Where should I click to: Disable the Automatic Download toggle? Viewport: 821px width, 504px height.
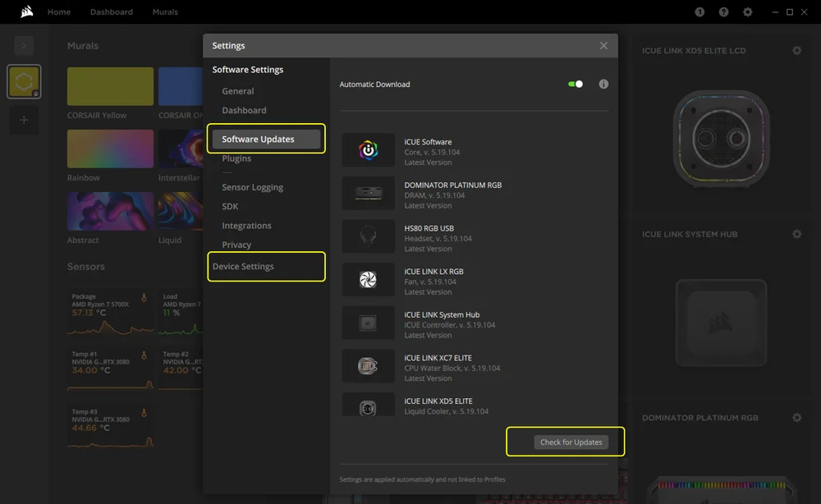[x=576, y=84]
